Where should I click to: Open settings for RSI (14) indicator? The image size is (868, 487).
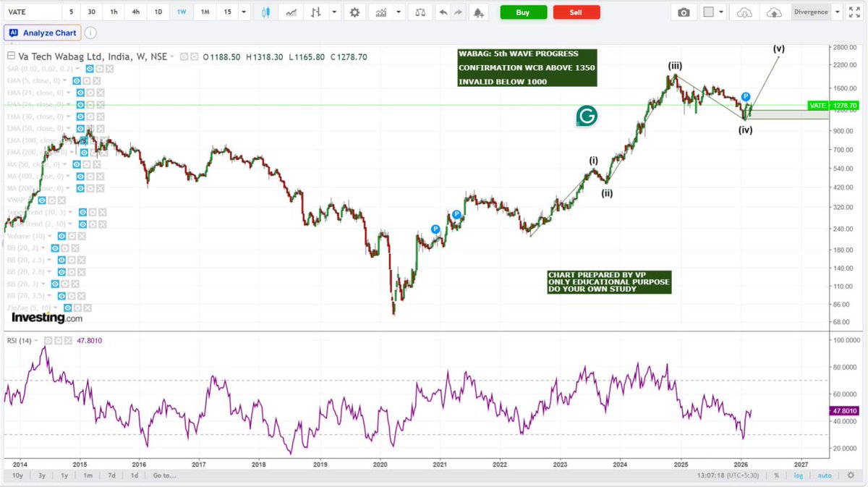pyautogui.click(x=57, y=340)
